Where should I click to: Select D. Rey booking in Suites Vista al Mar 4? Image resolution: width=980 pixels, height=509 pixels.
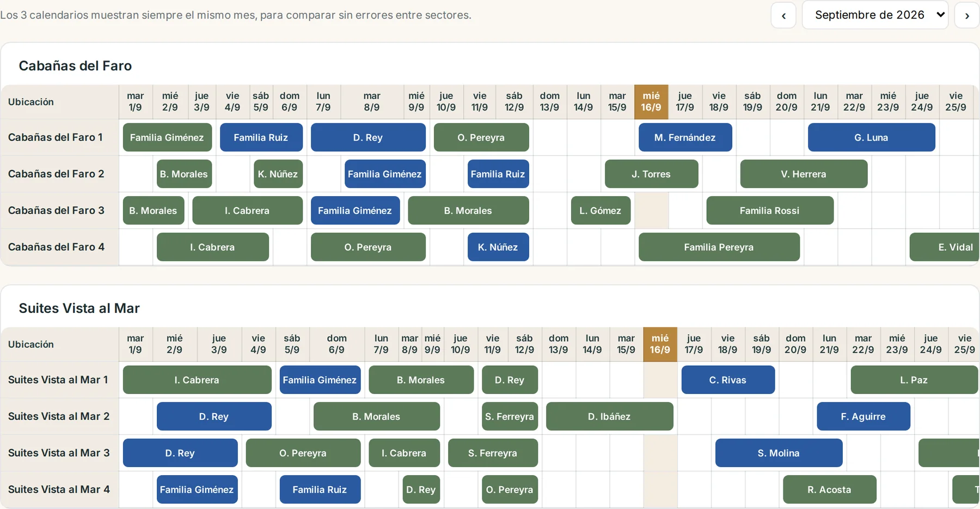421,489
